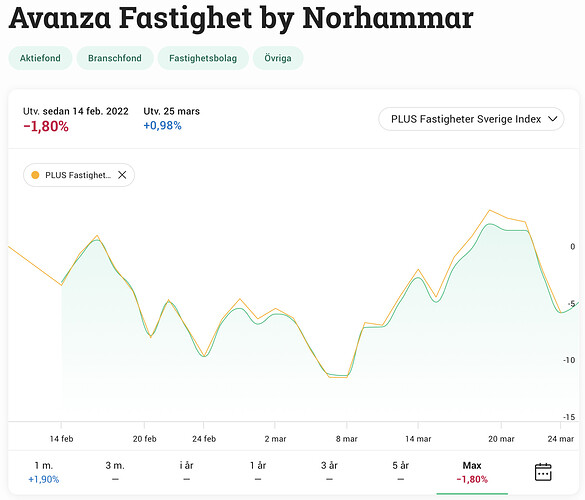Click the Övriga tag

click(x=278, y=58)
